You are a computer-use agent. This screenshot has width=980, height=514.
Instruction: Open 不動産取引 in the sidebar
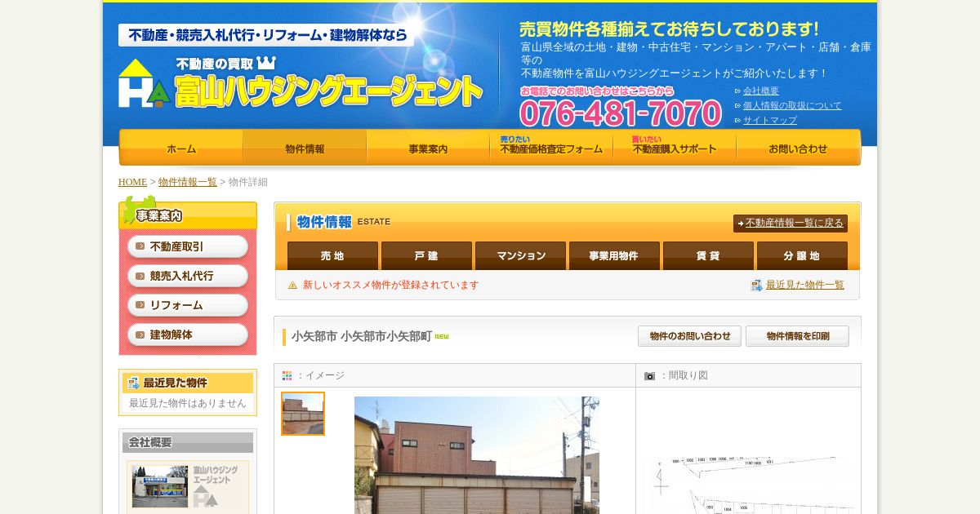[x=188, y=246]
